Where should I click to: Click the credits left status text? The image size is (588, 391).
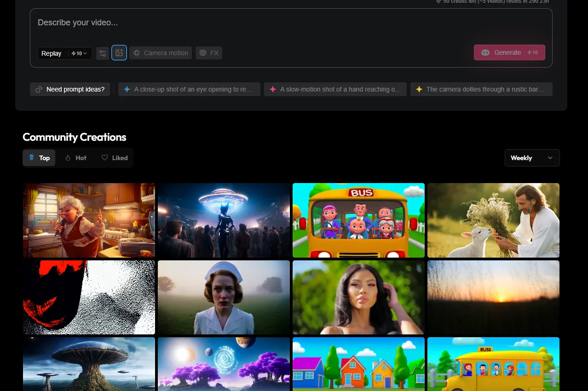click(492, 1)
